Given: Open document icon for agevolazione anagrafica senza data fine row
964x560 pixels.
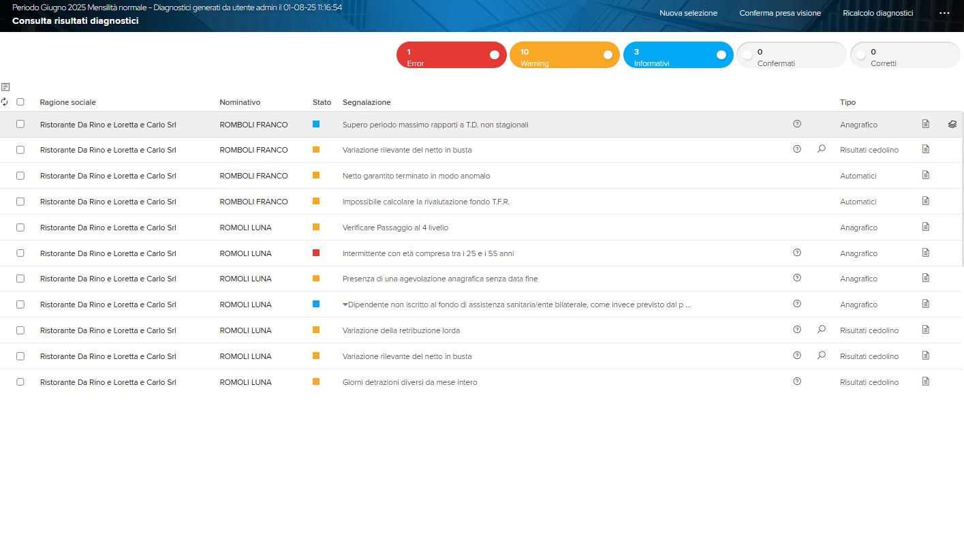Looking at the screenshot, I should tap(925, 278).
